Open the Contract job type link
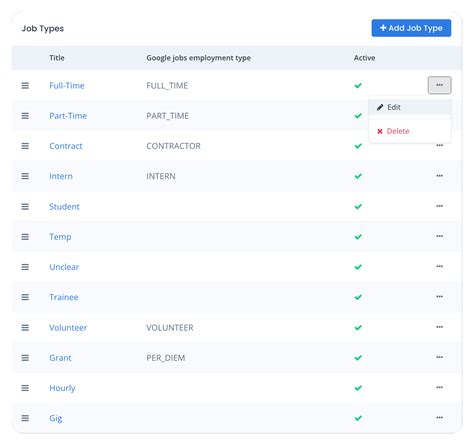This screenshot has height=445, width=474. (x=66, y=146)
